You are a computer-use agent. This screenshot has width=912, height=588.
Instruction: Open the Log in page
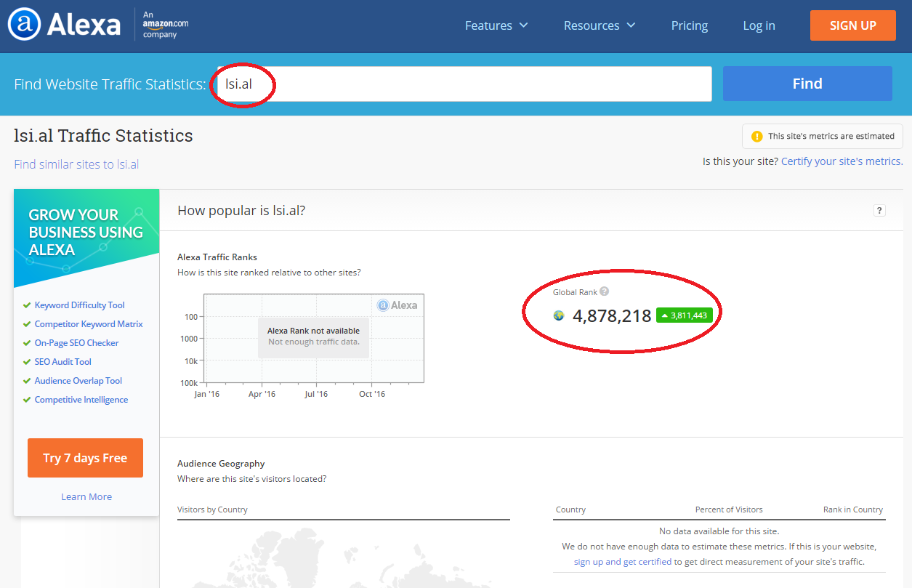[x=759, y=25]
